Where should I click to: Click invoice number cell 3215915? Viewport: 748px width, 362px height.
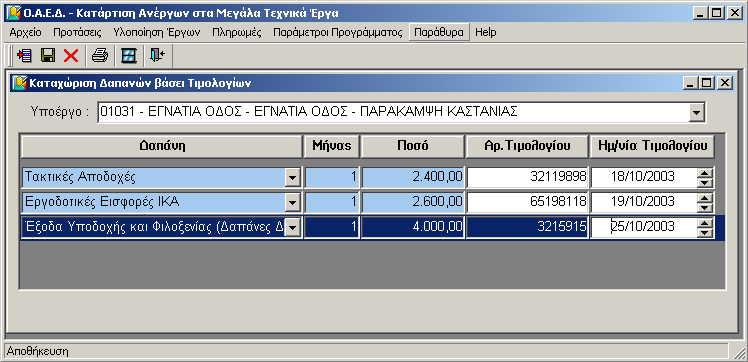(x=527, y=227)
